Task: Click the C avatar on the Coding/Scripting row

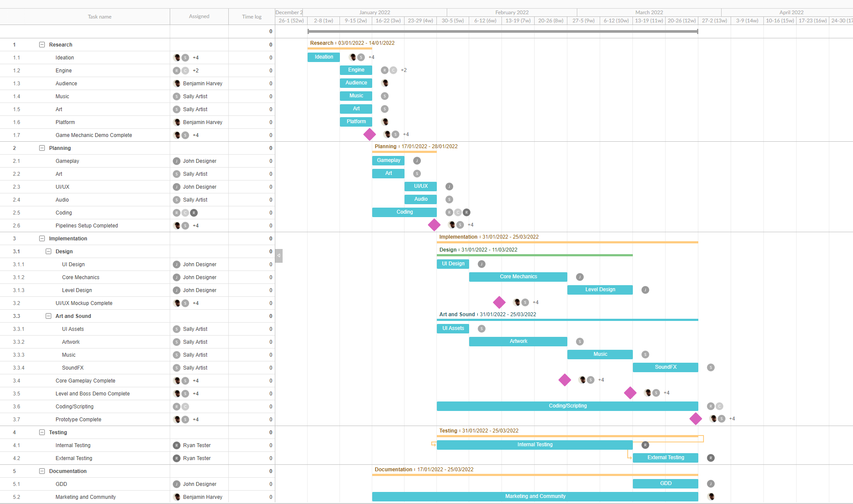Action: click(185, 406)
